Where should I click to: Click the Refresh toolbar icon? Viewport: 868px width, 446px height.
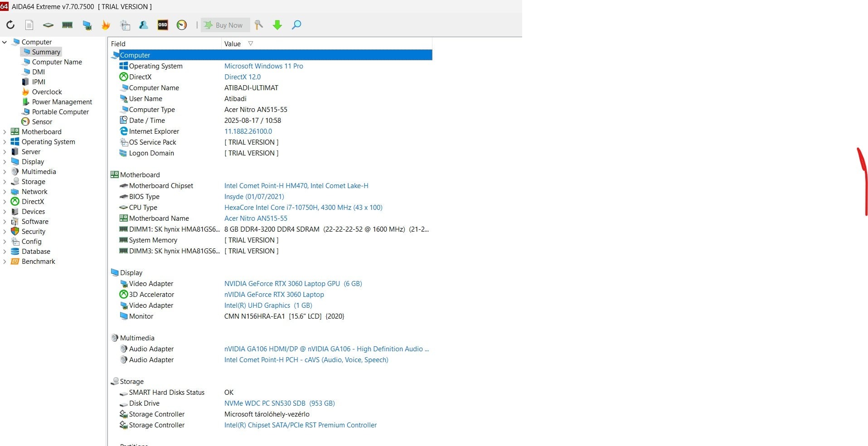pos(10,25)
